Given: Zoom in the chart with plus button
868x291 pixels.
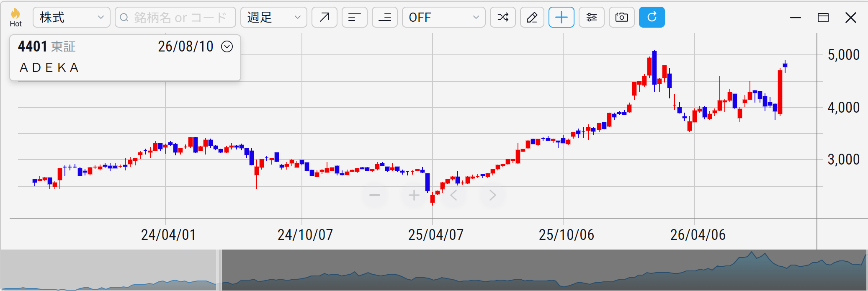Looking at the screenshot, I should point(414,195).
